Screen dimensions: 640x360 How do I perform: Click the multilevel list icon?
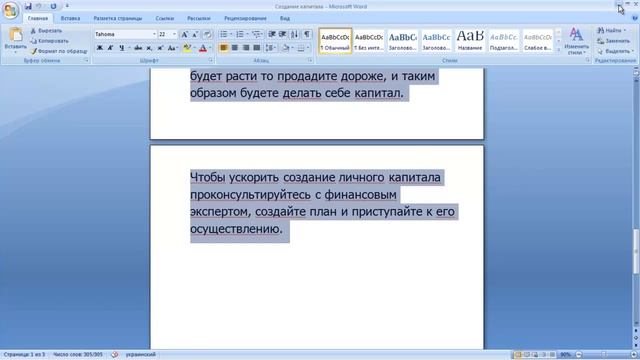256,34
